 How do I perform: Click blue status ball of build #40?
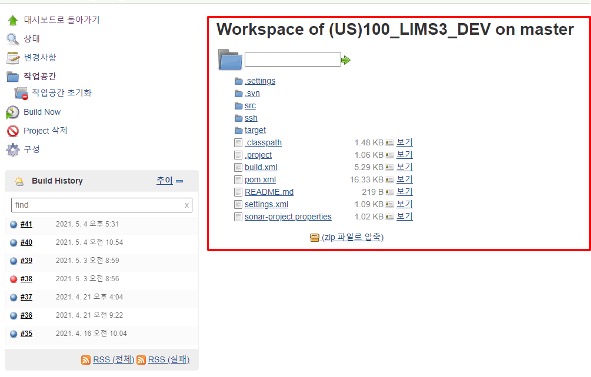(x=14, y=243)
